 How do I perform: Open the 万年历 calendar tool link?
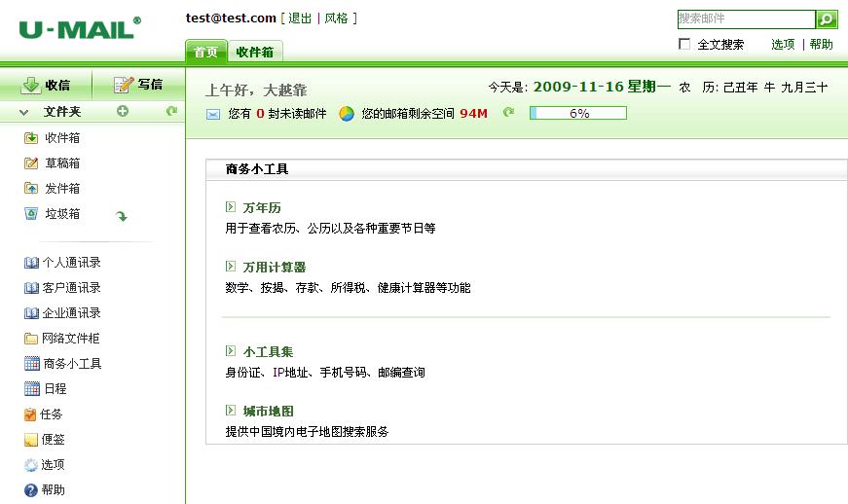(x=262, y=208)
